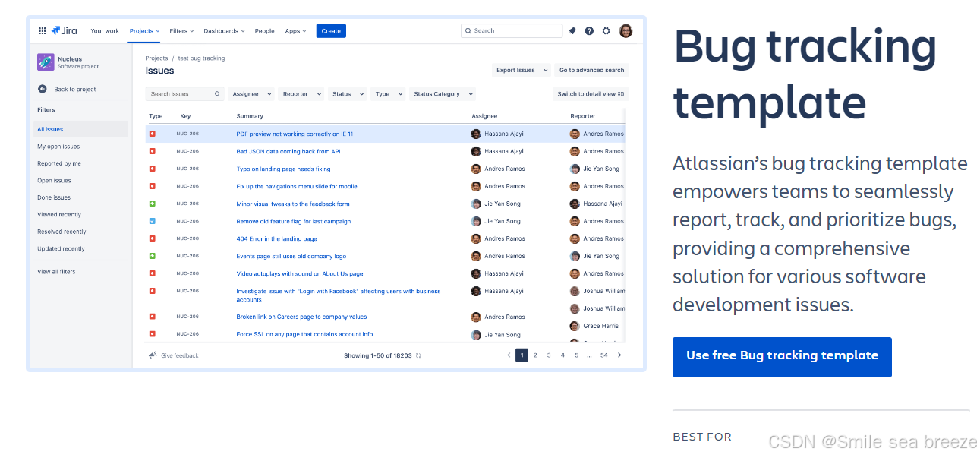The image size is (980, 458).
Task: Expand the Type filter dropdown
Action: pos(388,94)
